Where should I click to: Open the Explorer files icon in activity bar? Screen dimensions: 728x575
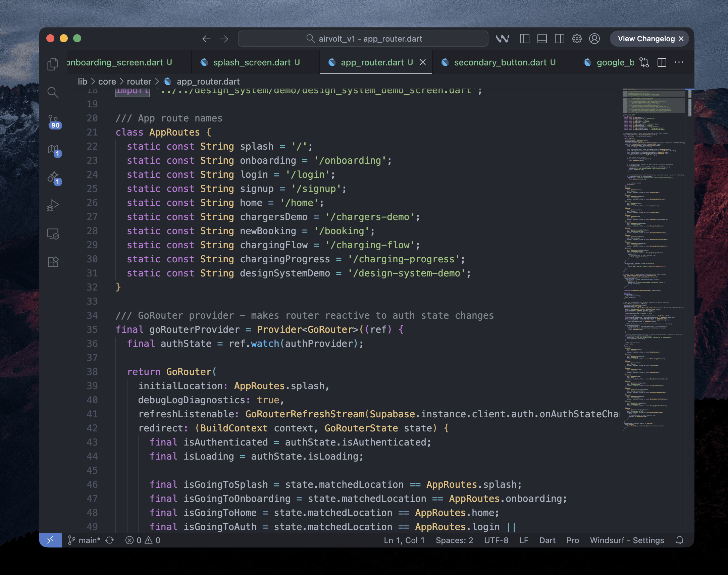[x=53, y=64]
